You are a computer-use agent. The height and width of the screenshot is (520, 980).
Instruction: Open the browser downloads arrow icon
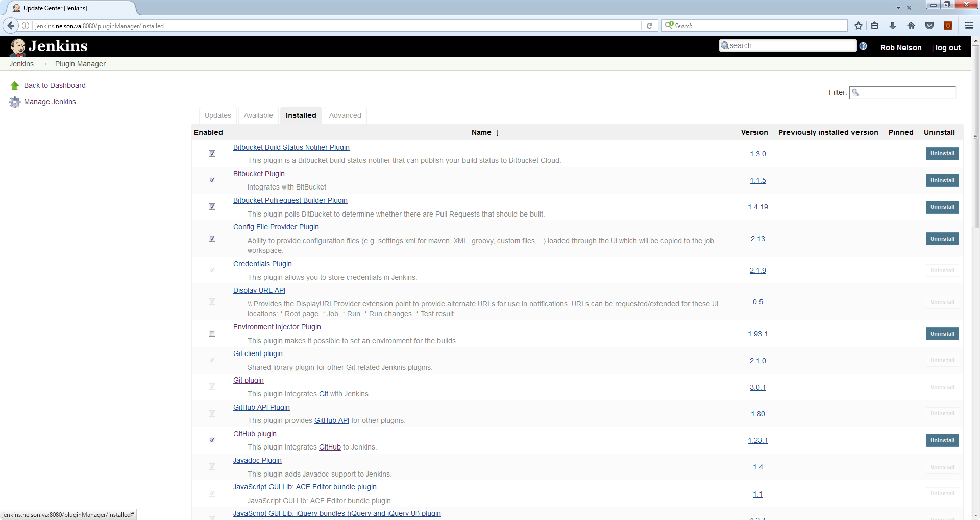pos(893,26)
